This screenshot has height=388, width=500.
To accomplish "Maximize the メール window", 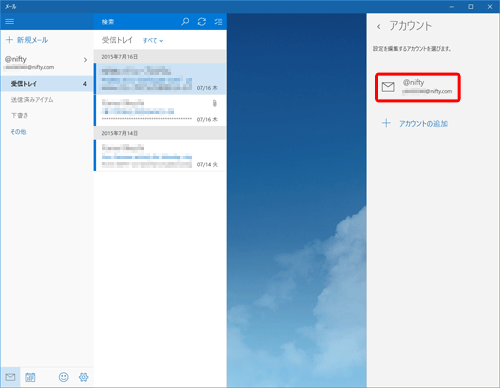I will pyautogui.click(x=471, y=6).
